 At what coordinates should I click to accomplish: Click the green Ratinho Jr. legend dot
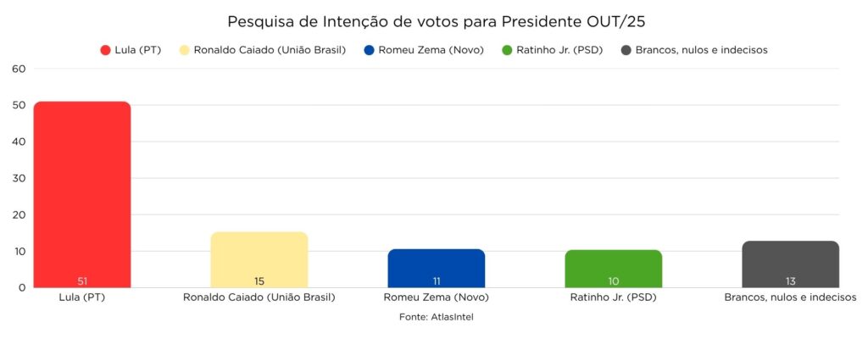click(x=507, y=50)
